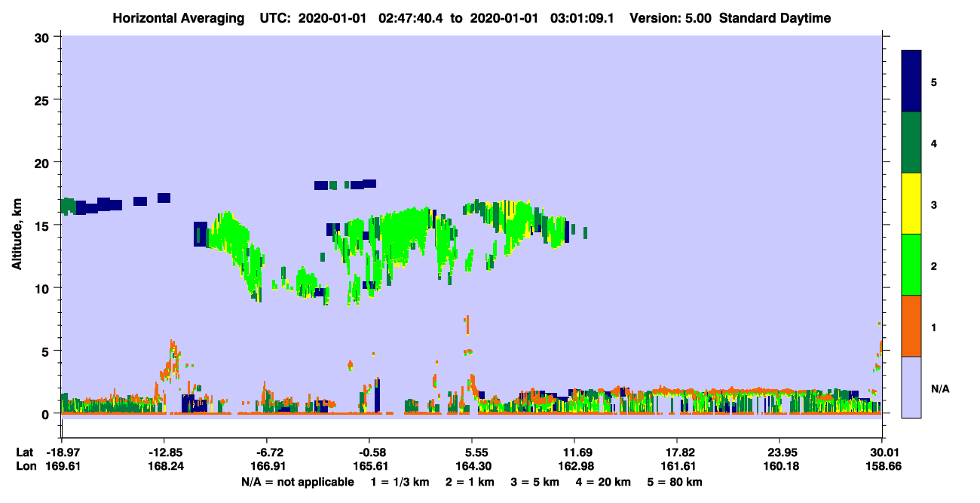Screen dimensions: 980x503
Task: Click the colorbar label 5
Action: pos(934,81)
